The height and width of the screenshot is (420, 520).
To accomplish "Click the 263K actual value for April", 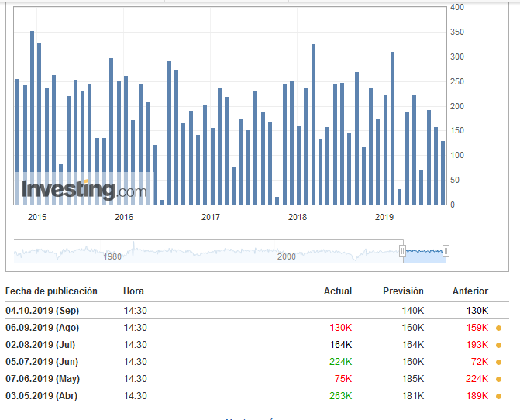I will [340, 396].
